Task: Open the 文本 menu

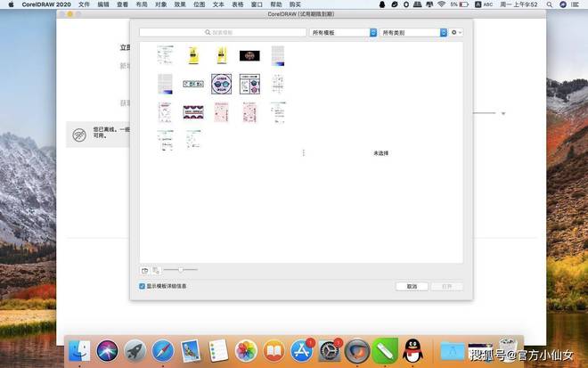Action: pyautogui.click(x=218, y=4)
